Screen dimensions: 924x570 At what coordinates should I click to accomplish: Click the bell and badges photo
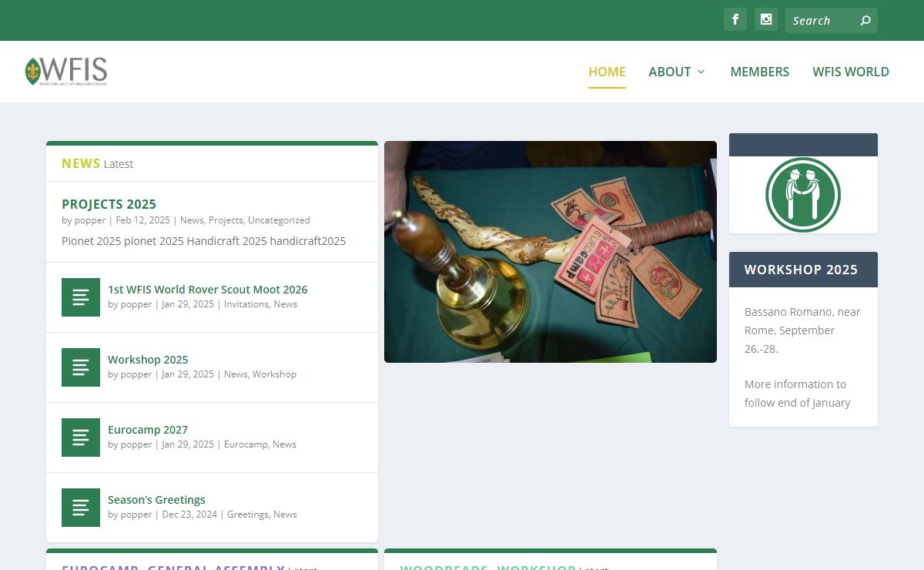[x=551, y=252]
